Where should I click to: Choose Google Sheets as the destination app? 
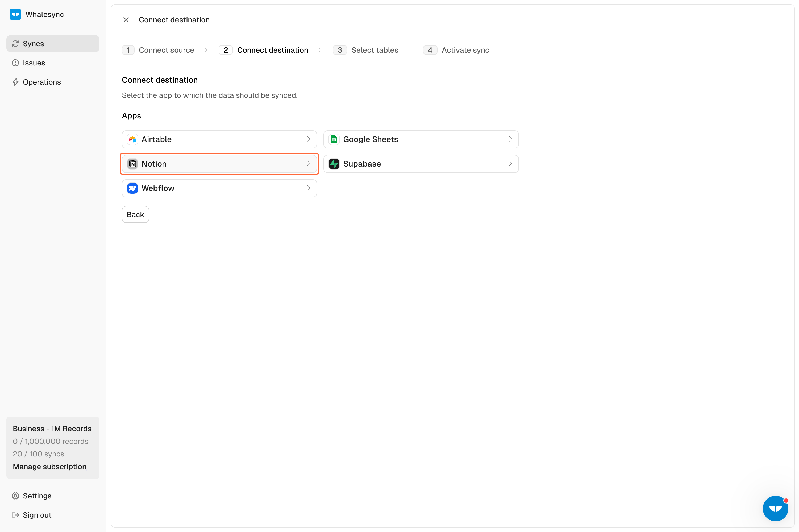click(x=421, y=139)
